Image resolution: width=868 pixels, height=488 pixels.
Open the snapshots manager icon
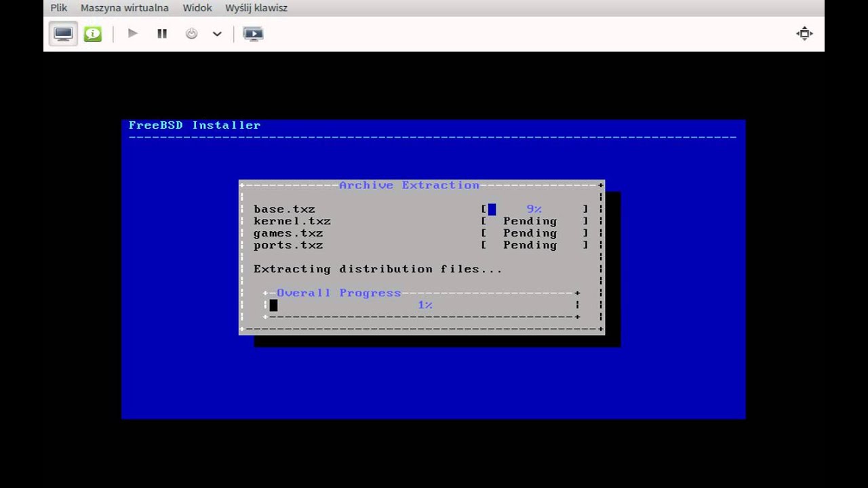coord(253,33)
